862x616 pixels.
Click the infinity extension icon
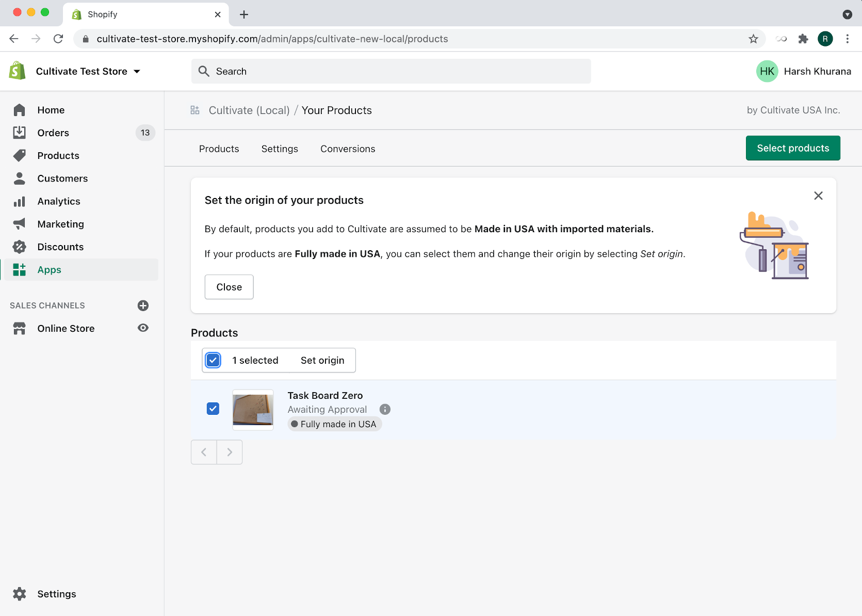pos(781,39)
